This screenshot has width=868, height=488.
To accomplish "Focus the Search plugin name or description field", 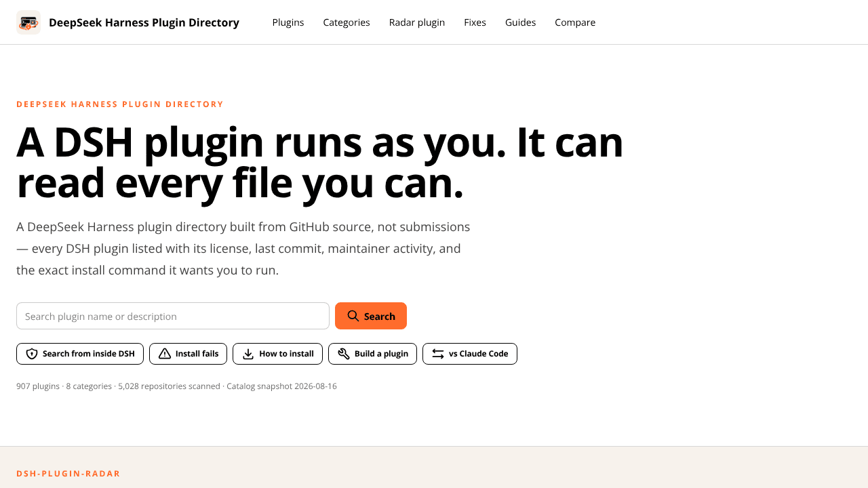I will pos(173,316).
